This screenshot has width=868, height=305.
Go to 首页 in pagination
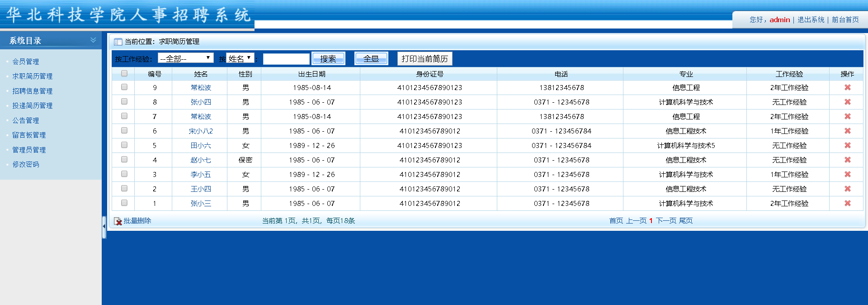616,221
